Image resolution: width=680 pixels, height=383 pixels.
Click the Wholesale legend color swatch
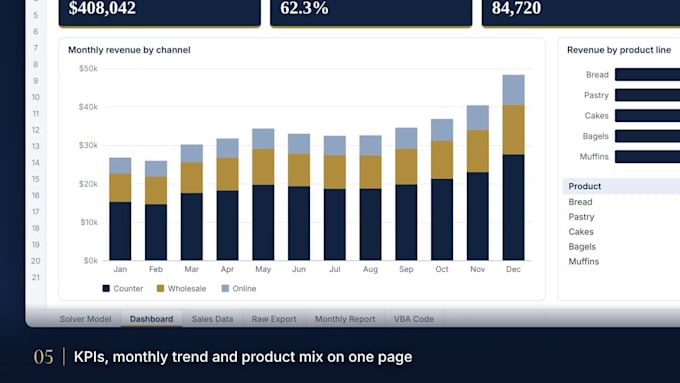coord(160,288)
